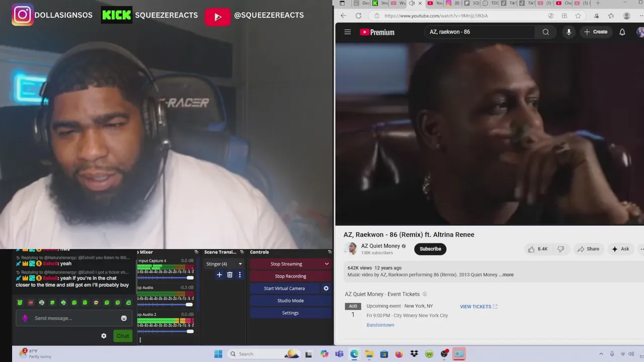Screen dimensions: 644x362
Task: Open Dropbox from the taskbar
Action: (414, 354)
